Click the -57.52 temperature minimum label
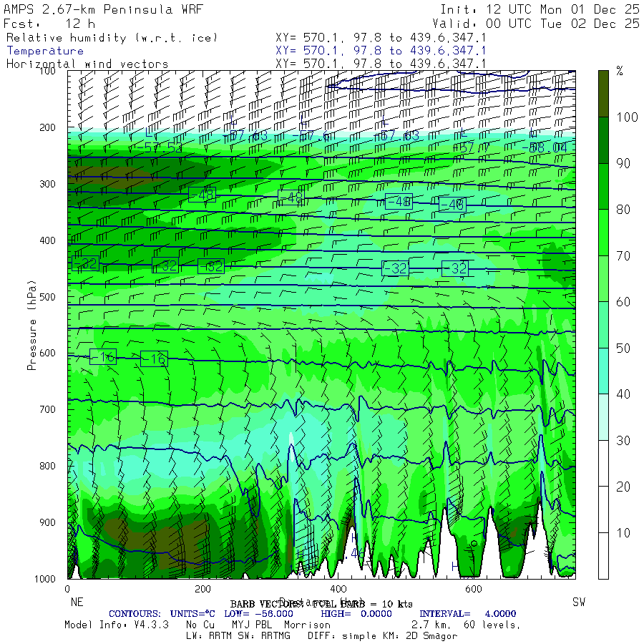 [159, 148]
